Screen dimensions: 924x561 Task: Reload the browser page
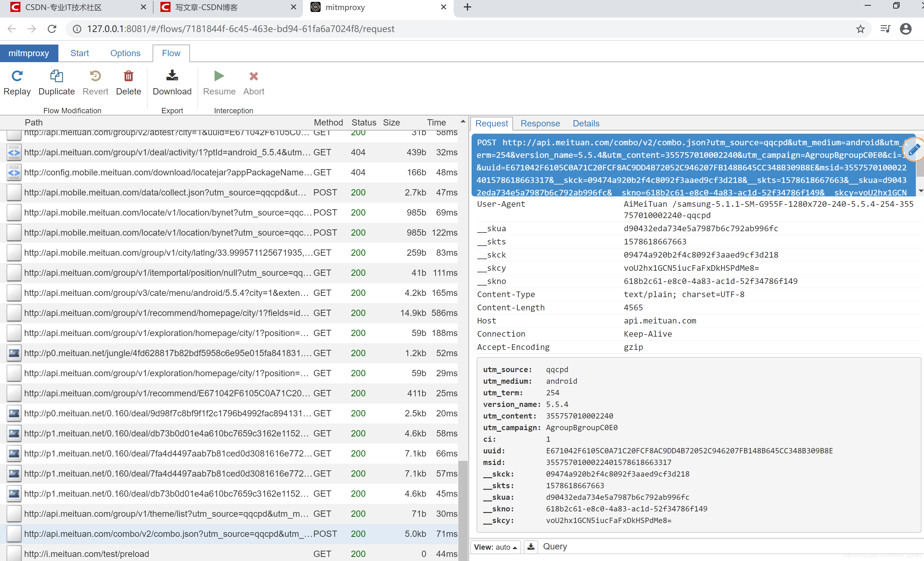(52, 29)
